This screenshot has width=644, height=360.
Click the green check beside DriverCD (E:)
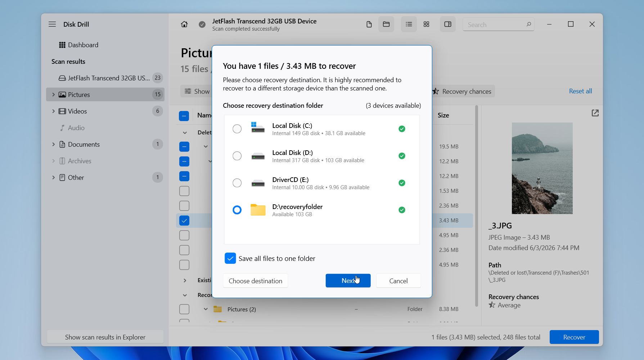(x=402, y=183)
